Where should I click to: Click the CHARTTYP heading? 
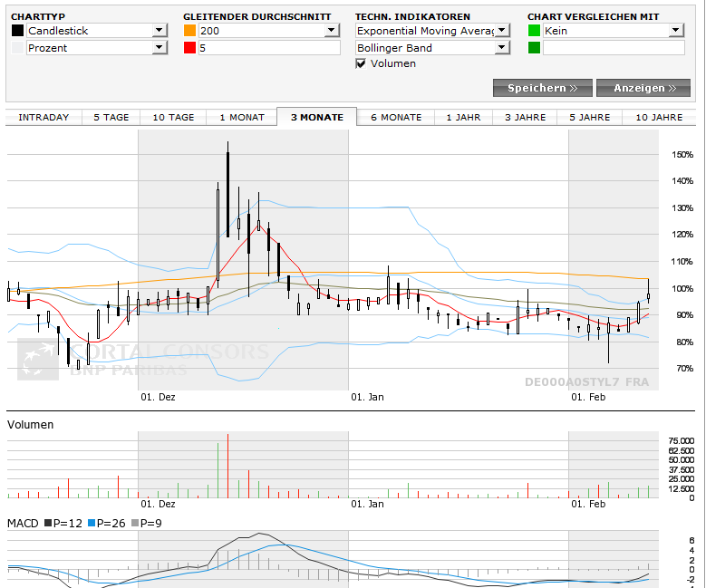tap(38, 16)
